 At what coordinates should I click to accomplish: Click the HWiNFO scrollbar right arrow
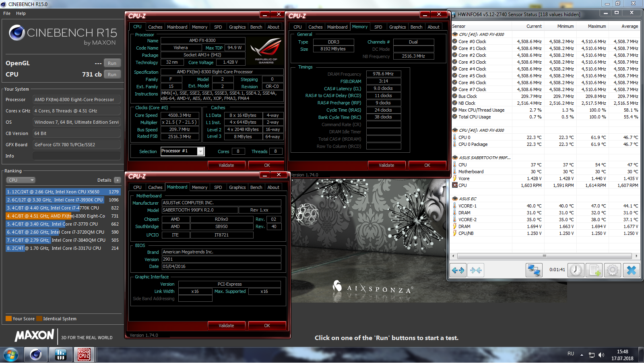[636, 256]
